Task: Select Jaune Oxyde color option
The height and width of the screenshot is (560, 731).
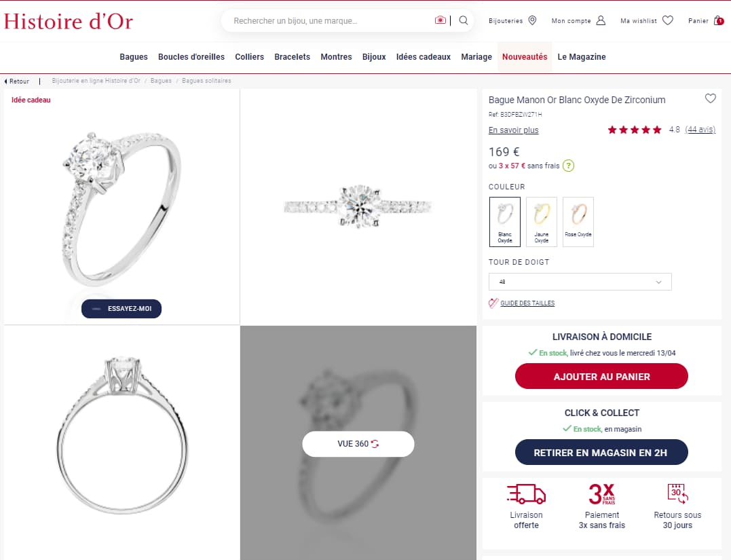Action: tap(541, 221)
